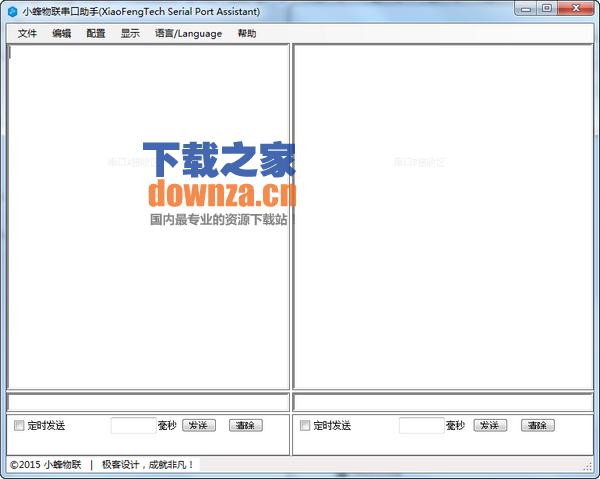
Task: Click the right send input box
Action: pos(443,403)
